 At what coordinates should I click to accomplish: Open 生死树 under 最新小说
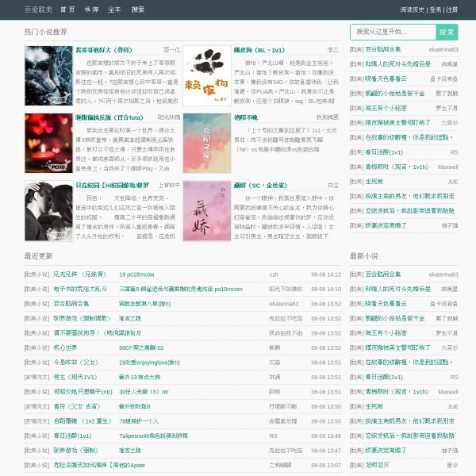(374, 406)
